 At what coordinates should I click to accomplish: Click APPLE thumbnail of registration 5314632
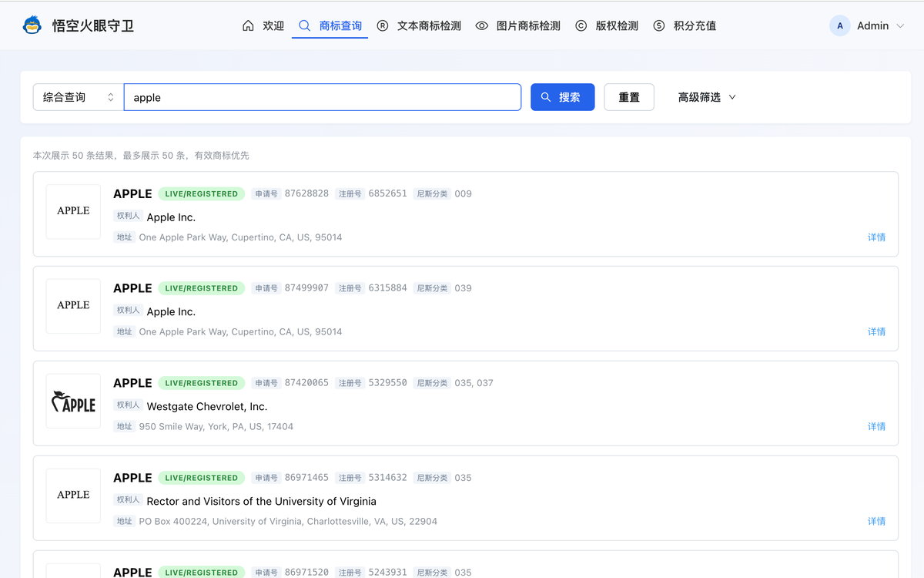(73, 496)
